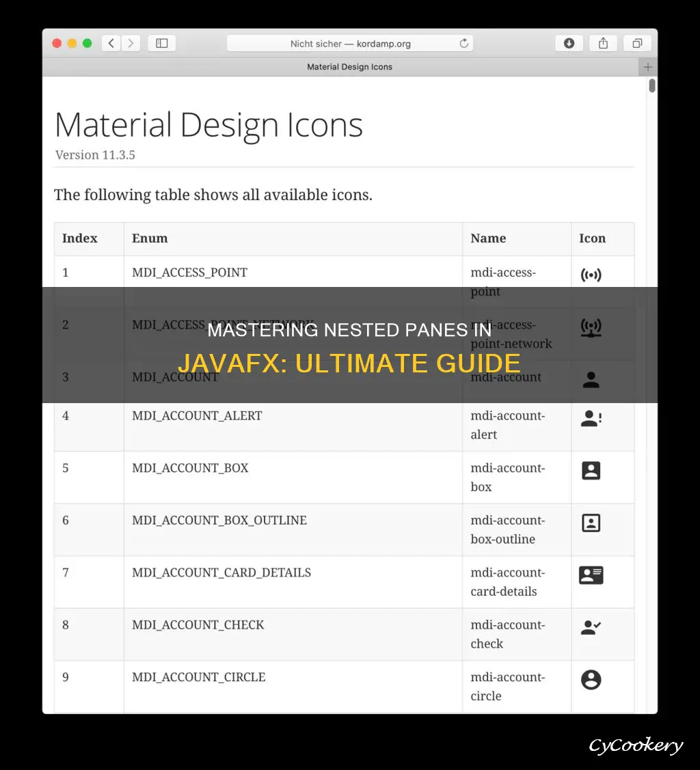
Task: Go back with the Safari back arrow
Action: [111, 43]
